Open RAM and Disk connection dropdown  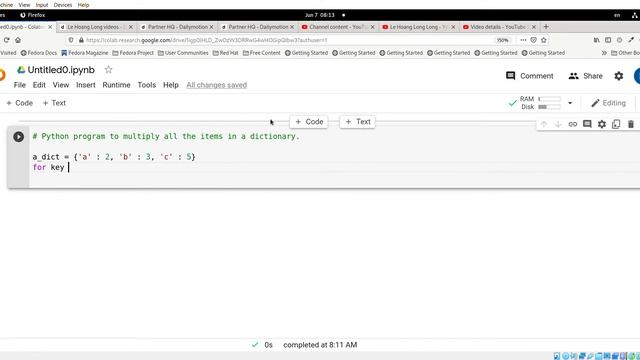click(x=570, y=103)
